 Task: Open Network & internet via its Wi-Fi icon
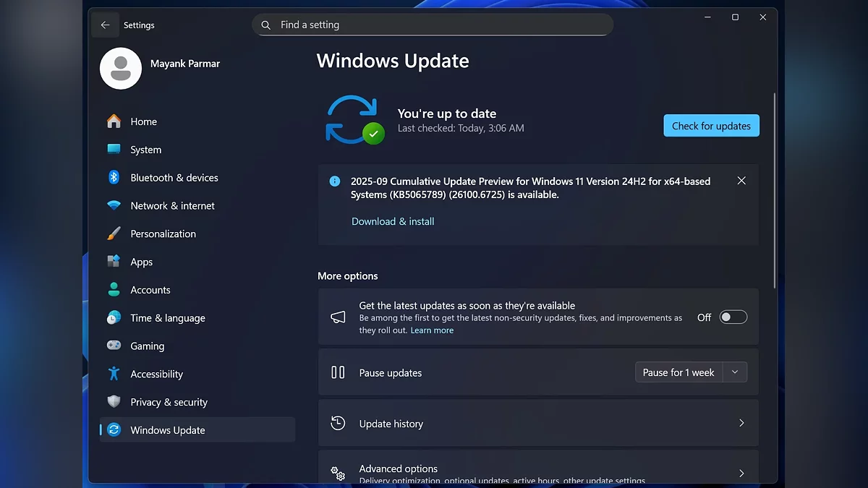[114, 206]
